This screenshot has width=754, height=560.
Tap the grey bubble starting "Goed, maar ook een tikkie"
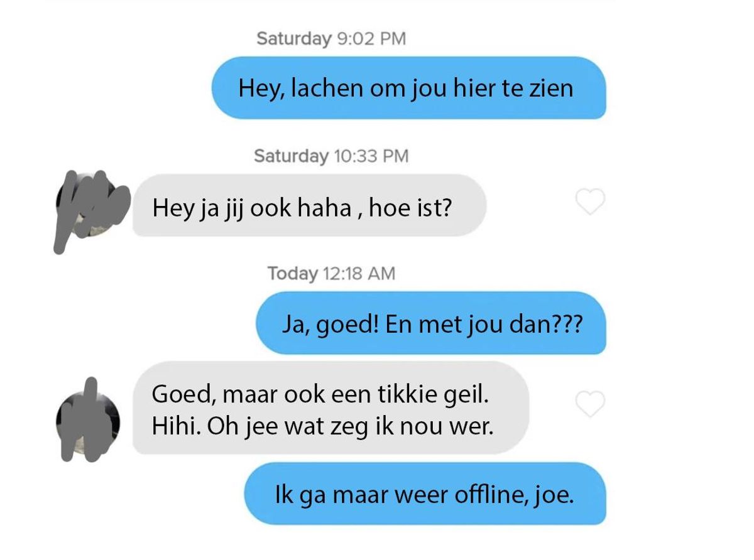click(331, 408)
